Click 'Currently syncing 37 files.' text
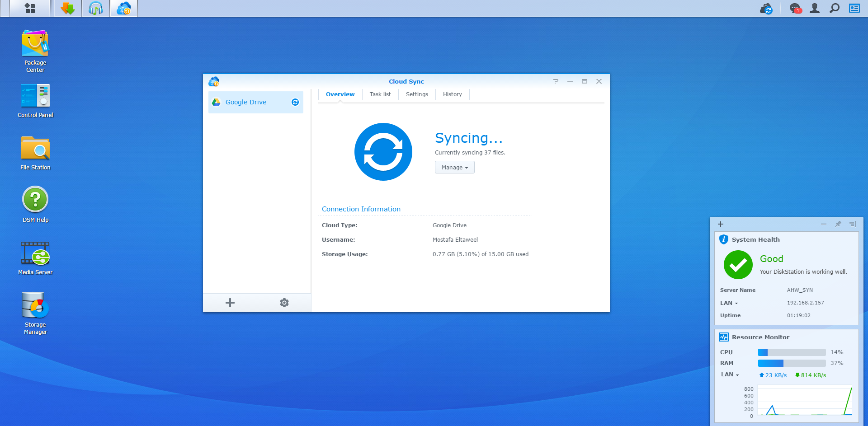868x426 pixels. (470, 153)
